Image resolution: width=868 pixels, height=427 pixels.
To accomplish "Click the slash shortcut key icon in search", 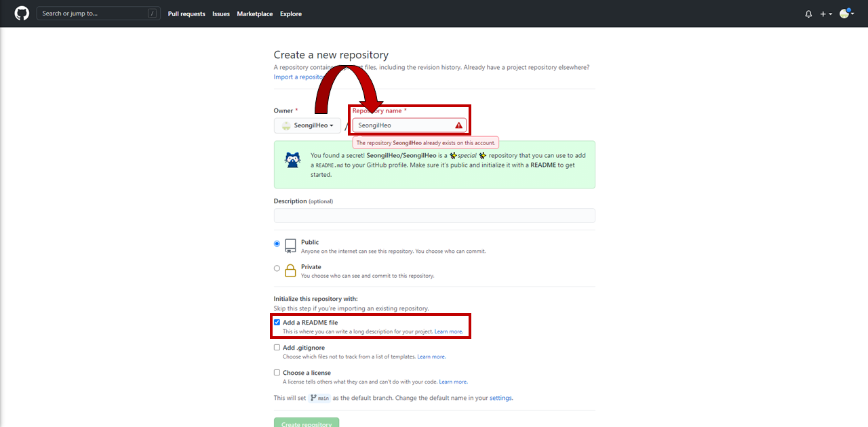I will (x=153, y=14).
